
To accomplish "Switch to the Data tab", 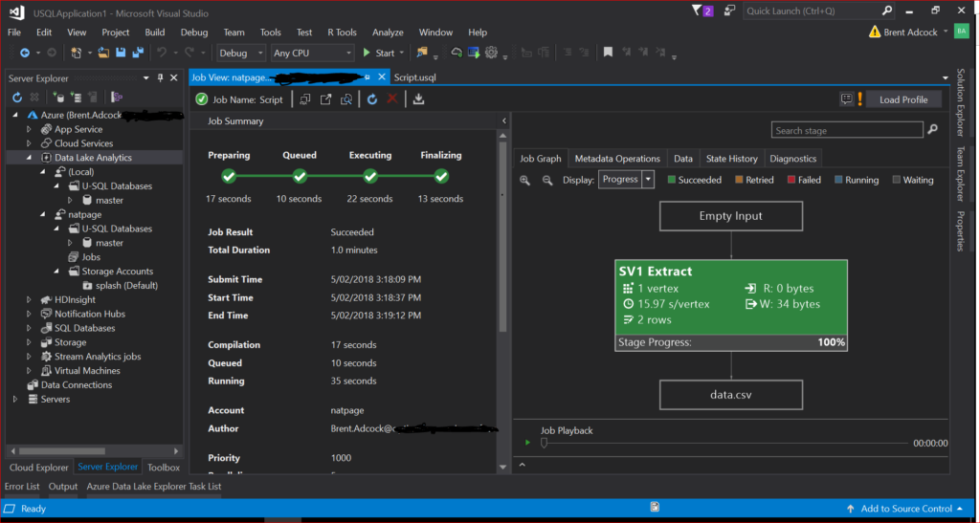I will [x=683, y=159].
